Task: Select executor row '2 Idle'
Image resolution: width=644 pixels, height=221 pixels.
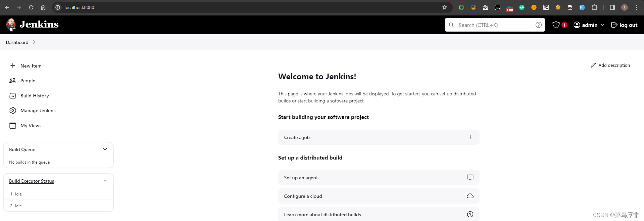Action: pyautogui.click(x=58, y=206)
